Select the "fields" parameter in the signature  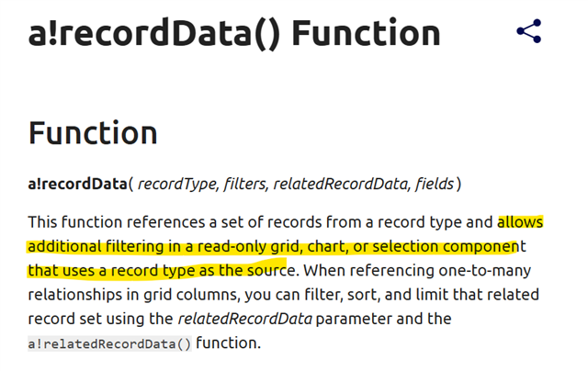coord(434,185)
